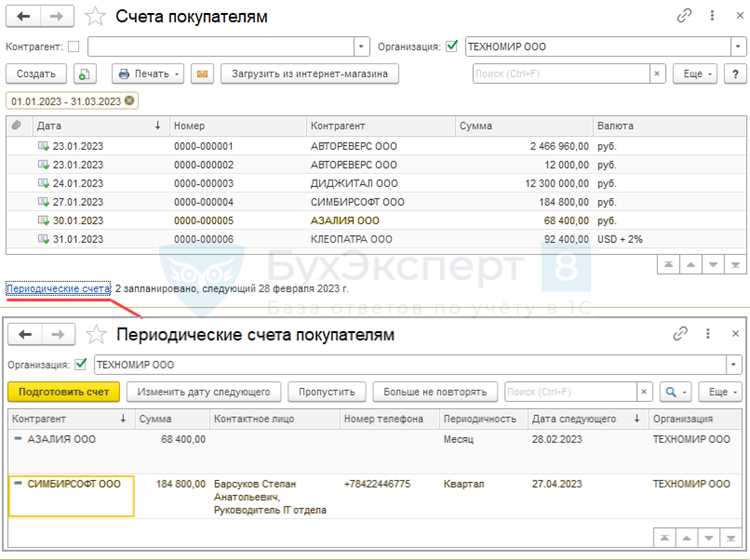Jump to first row in invoices list
The image size is (750, 560).
(668, 264)
